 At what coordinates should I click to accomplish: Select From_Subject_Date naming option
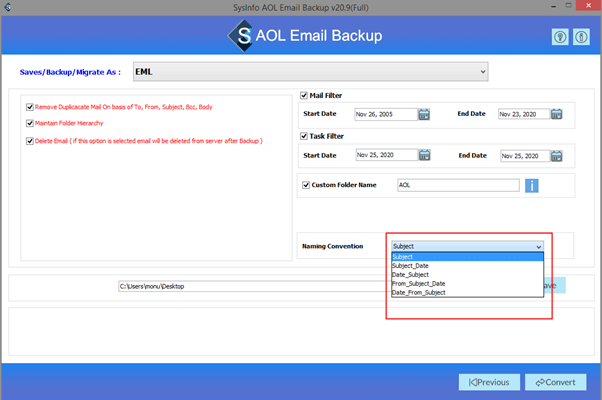point(467,283)
